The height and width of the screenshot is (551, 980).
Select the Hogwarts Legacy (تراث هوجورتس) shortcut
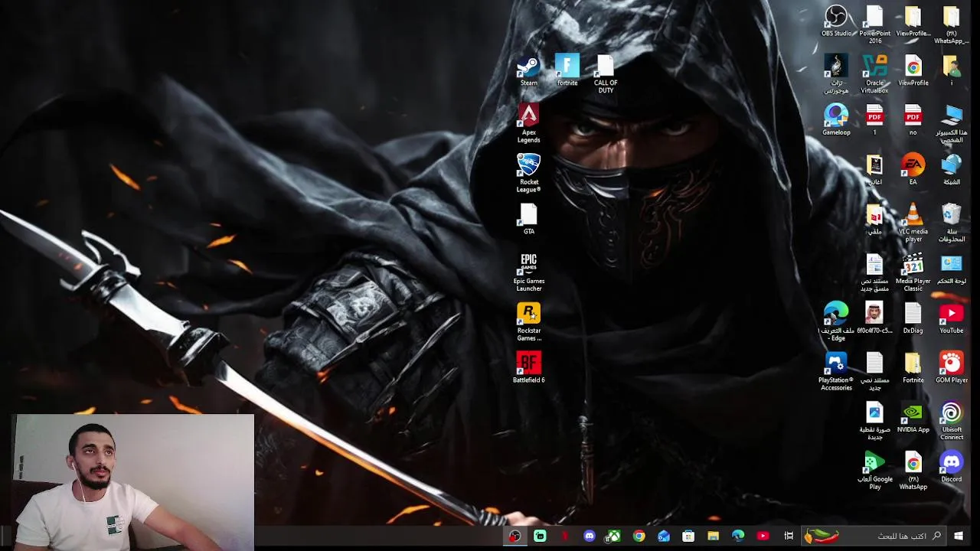[x=836, y=75]
